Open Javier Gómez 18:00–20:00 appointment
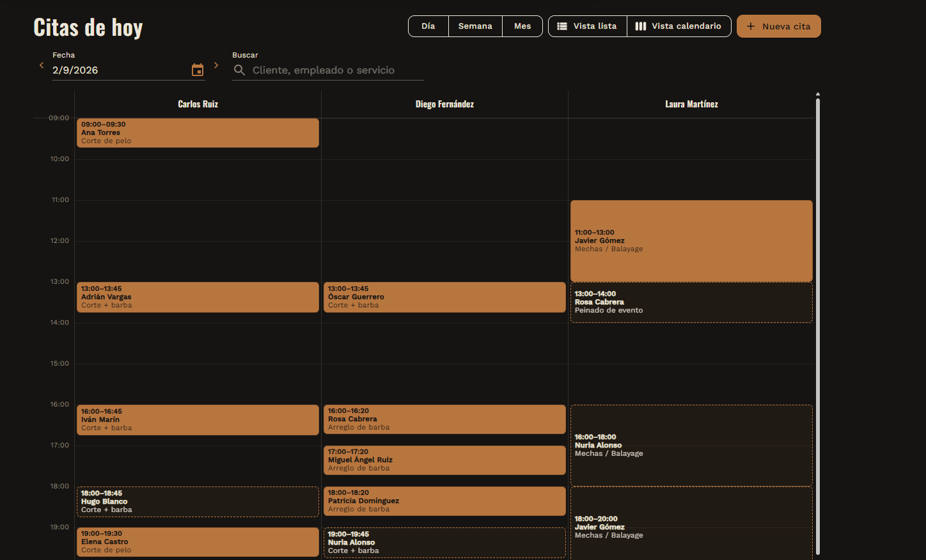Screen dimensions: 926x560 point(691,524)
